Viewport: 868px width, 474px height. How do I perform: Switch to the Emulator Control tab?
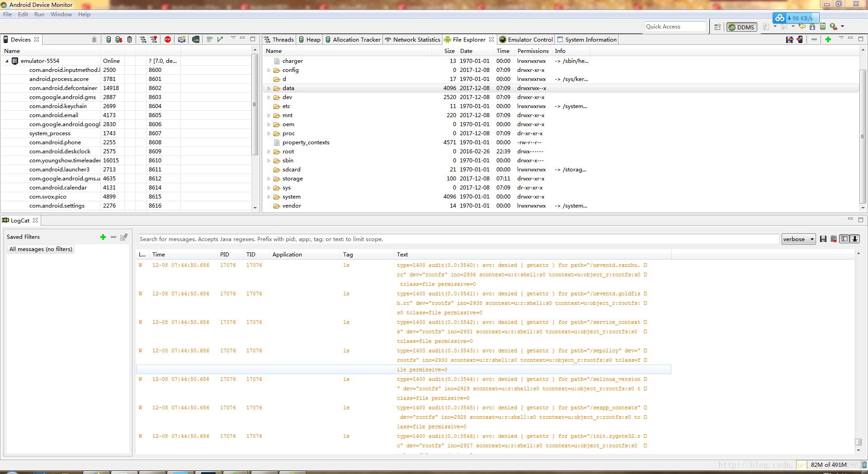click(526, 40)
